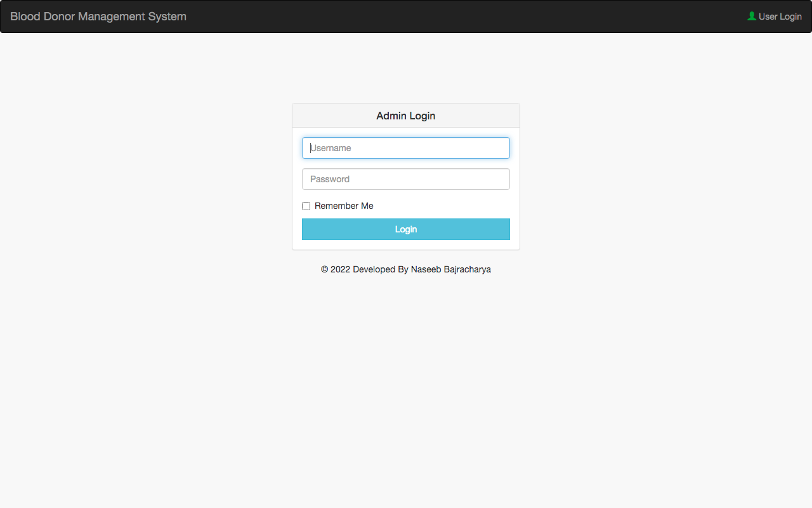Go to Blood Donor Management System home
812x508 pixels.
pos(98,17)
